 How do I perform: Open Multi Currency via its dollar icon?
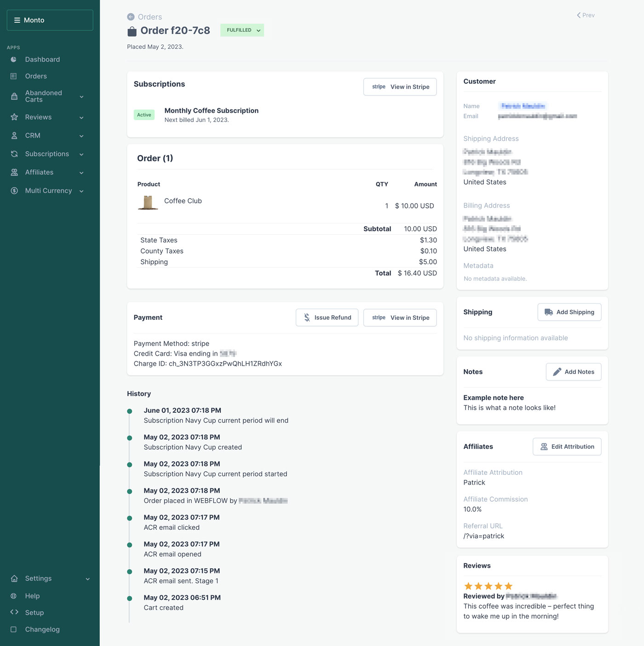[14, 190]
